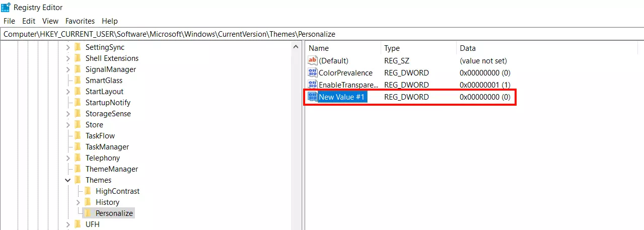
Task: Click the (Default) string value icon
Action: [313, 61]
